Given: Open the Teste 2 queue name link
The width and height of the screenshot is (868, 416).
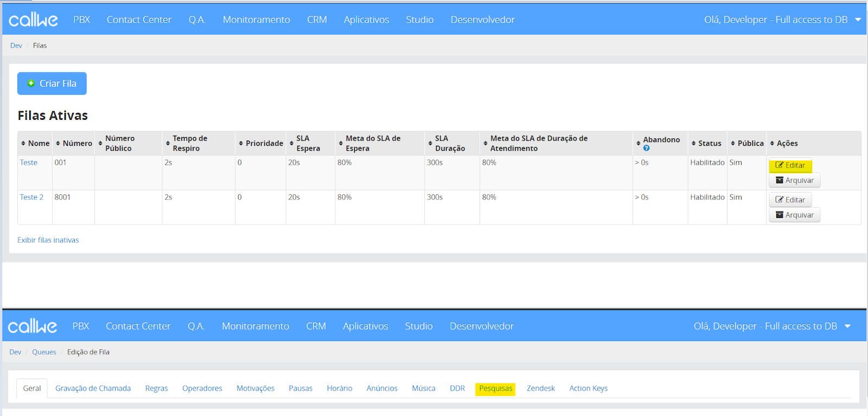Looking at the screenshot, I should (31, 197).
